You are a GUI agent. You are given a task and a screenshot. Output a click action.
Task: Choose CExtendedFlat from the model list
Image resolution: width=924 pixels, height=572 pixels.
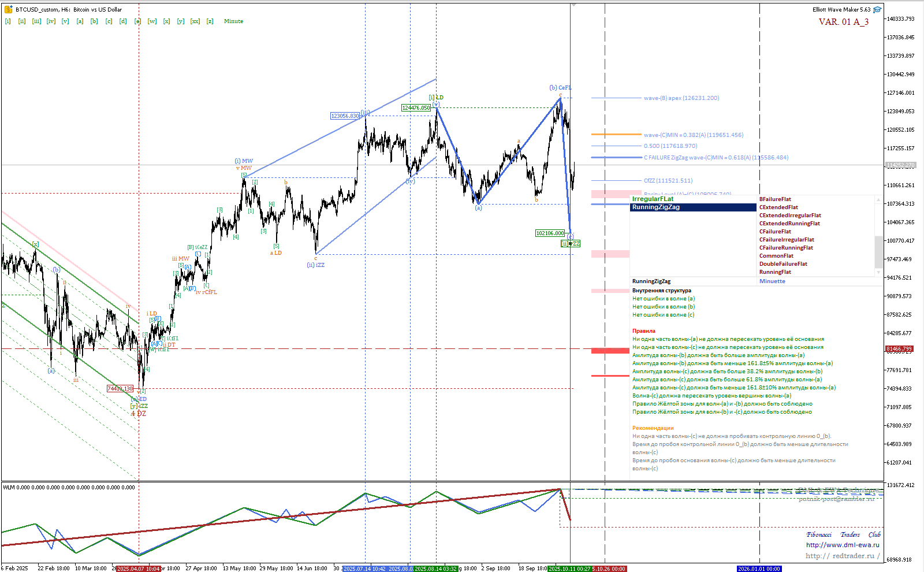coord(778,207)
